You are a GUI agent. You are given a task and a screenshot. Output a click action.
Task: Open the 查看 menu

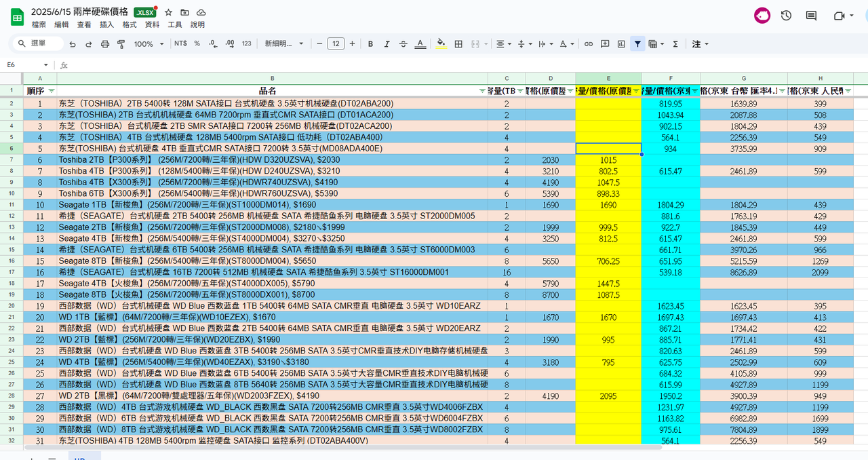pos(84,24)
